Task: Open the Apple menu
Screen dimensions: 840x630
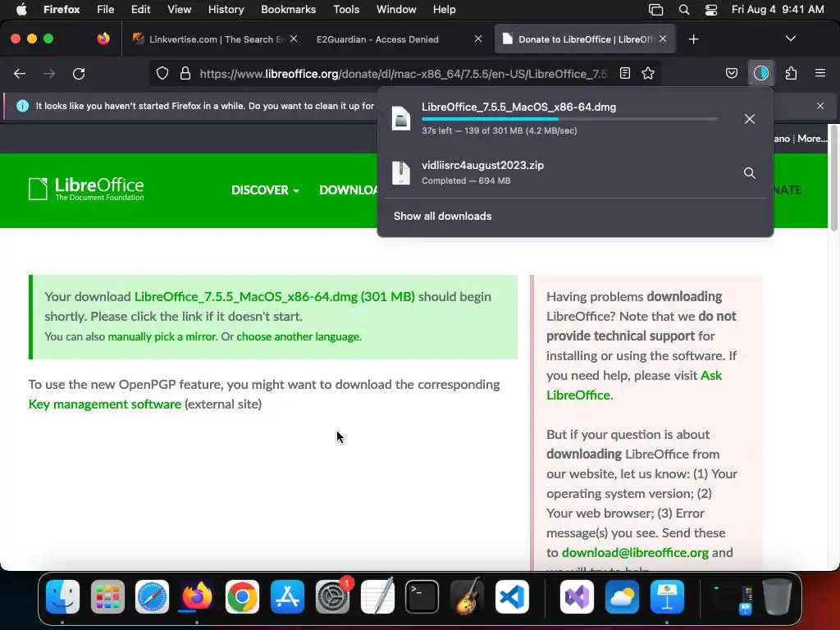Action: 21,10
